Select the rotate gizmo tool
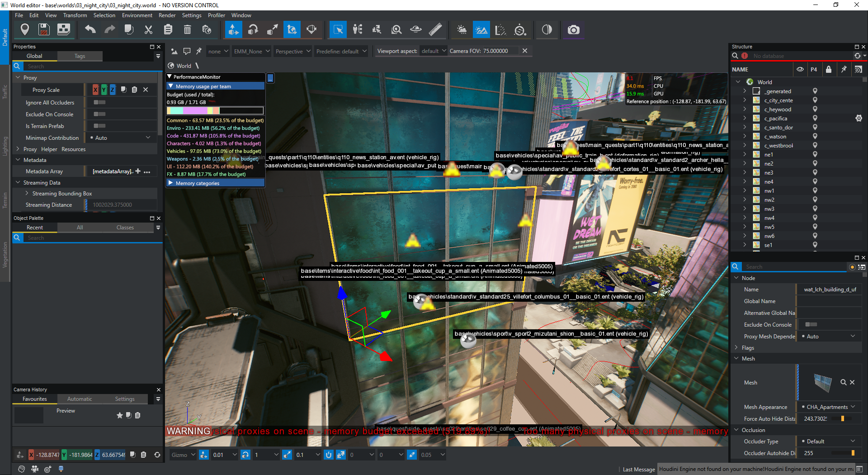 [x=253, y=30]
